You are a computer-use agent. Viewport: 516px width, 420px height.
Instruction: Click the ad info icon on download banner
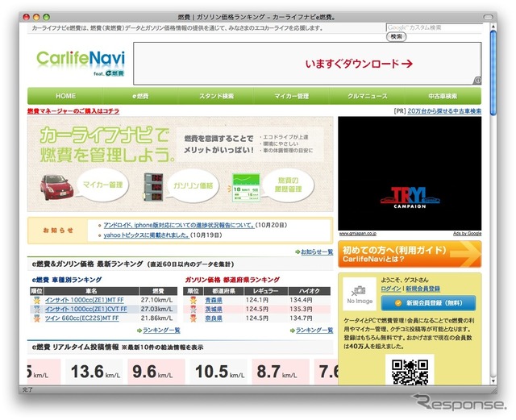[x=477, y=81]
